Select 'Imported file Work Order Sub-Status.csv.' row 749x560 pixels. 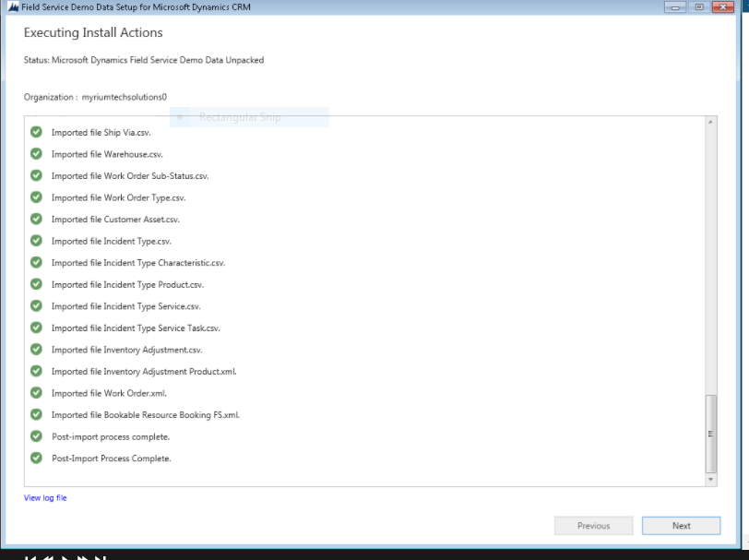130,176
